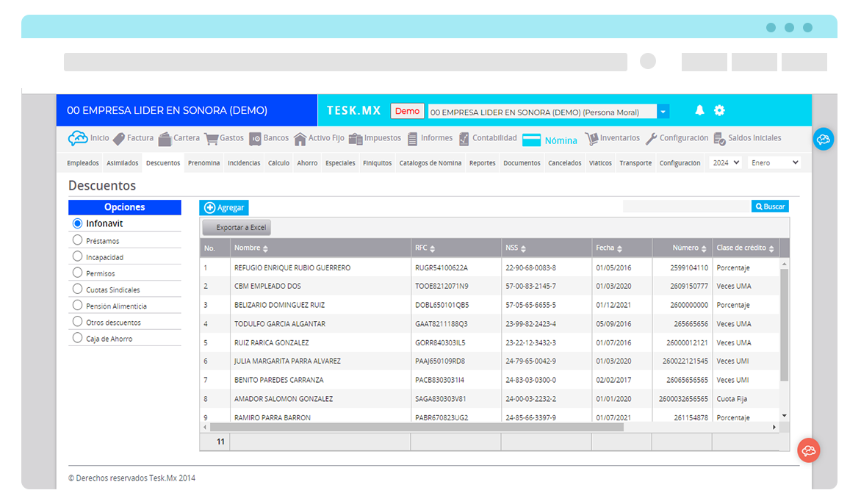Switch to the Prenómina tab

(203, 163)
